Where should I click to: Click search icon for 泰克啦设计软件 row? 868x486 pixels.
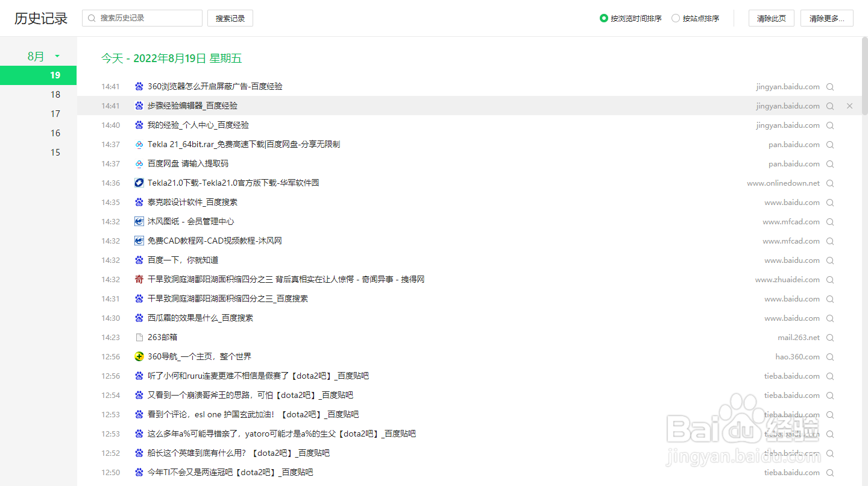pos(830,203)
